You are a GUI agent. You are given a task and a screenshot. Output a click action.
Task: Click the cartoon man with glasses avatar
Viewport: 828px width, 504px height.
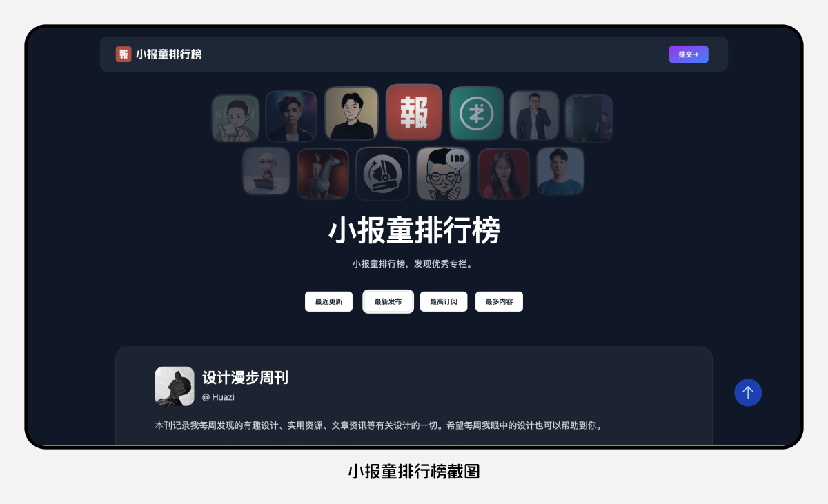(351, 113)
